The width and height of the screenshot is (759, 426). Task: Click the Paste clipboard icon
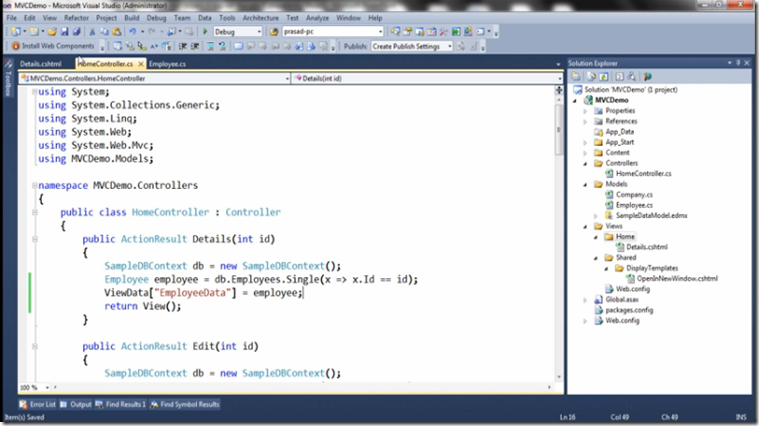click(117, 32)
